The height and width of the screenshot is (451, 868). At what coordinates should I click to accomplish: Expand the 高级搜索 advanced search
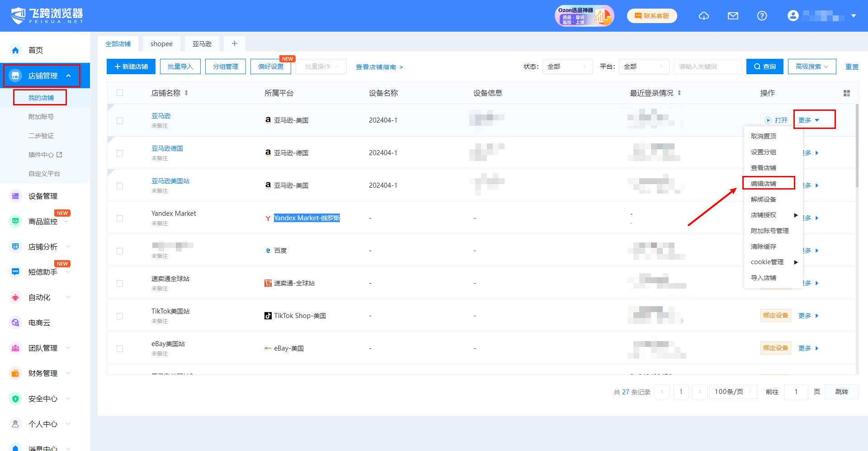[x=811, y=66]
